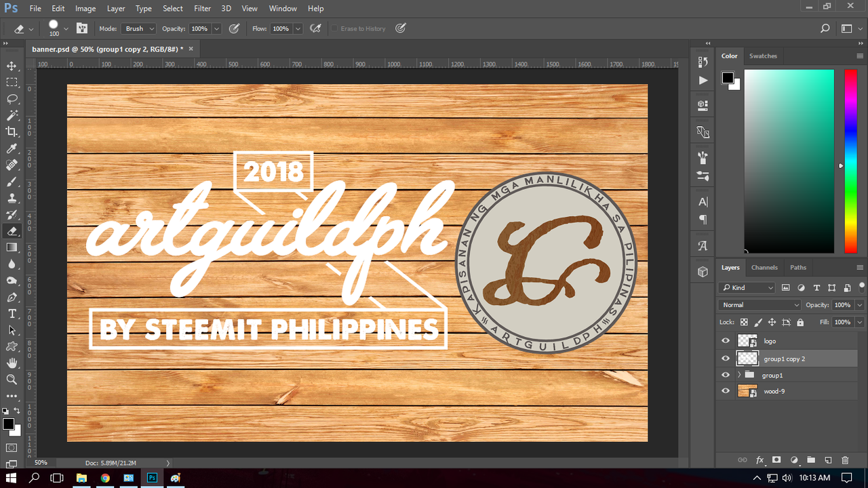Viewport: 868px width, 488px height.
Task: Open the Normal blend mode dropdown
Action: pyautogui.click(x=759, y=305)
